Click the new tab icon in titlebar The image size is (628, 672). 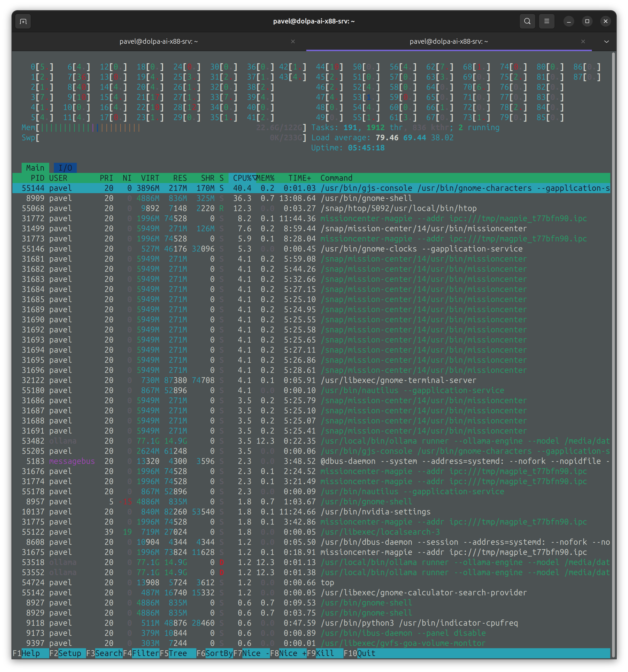[x=23, y=21]
